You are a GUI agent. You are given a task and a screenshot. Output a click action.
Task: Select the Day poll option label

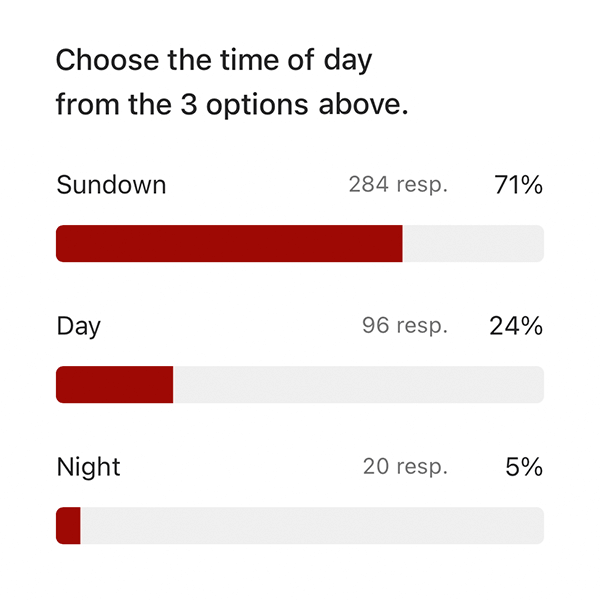point(78,326)
